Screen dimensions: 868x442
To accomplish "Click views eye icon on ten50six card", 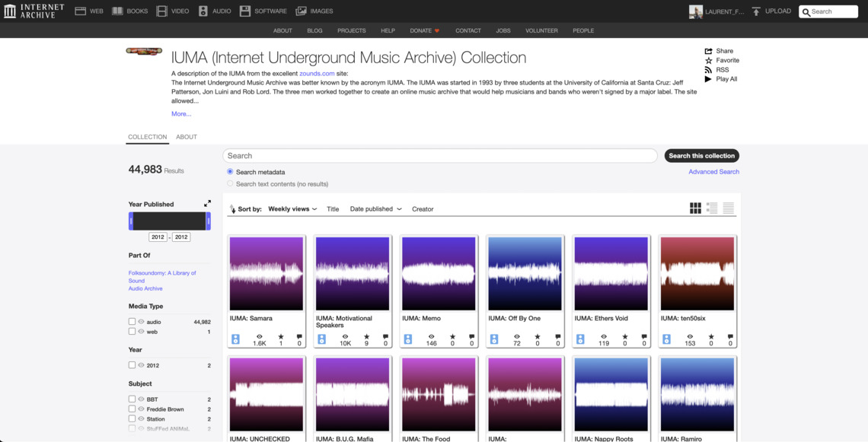I will [x=690, y=336].
